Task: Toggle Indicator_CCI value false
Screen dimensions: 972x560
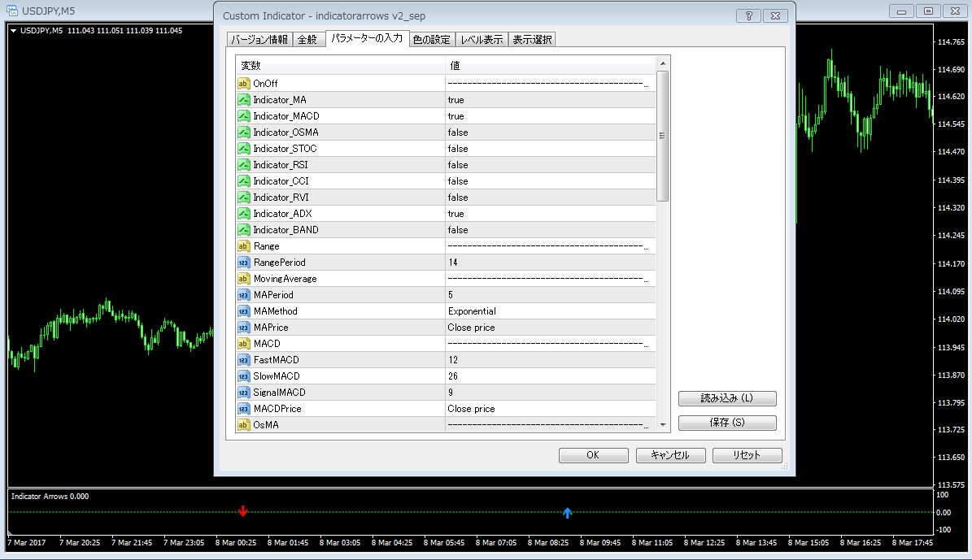Action: click(x=551, y=181)
